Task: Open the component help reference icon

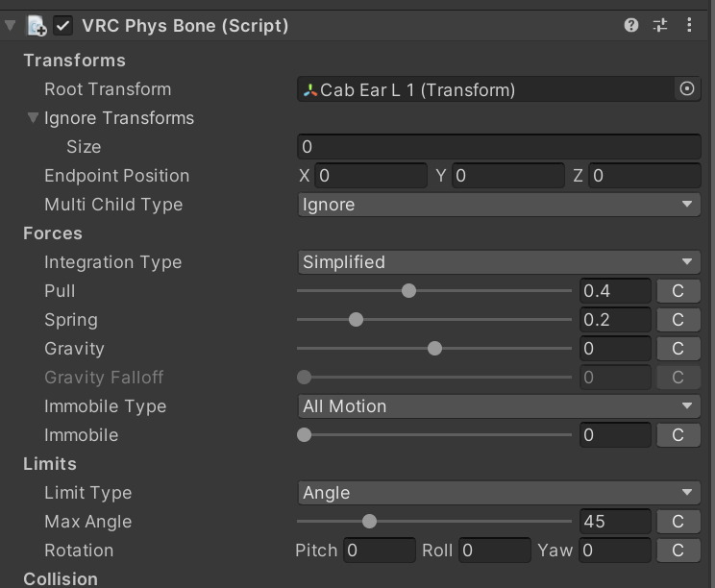Action: coord(631,26)
